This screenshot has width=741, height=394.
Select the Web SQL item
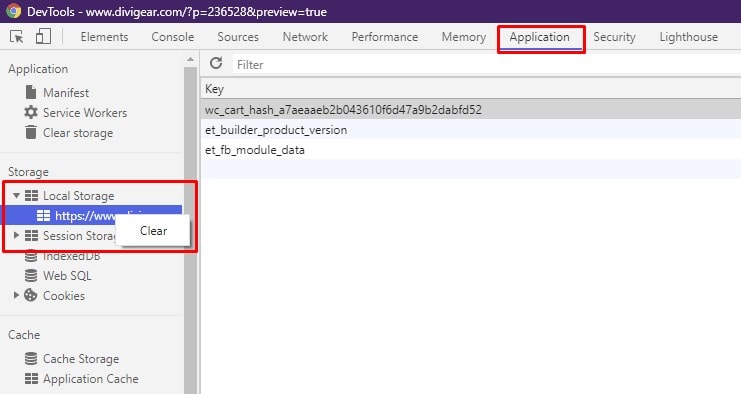click(67, 275)
